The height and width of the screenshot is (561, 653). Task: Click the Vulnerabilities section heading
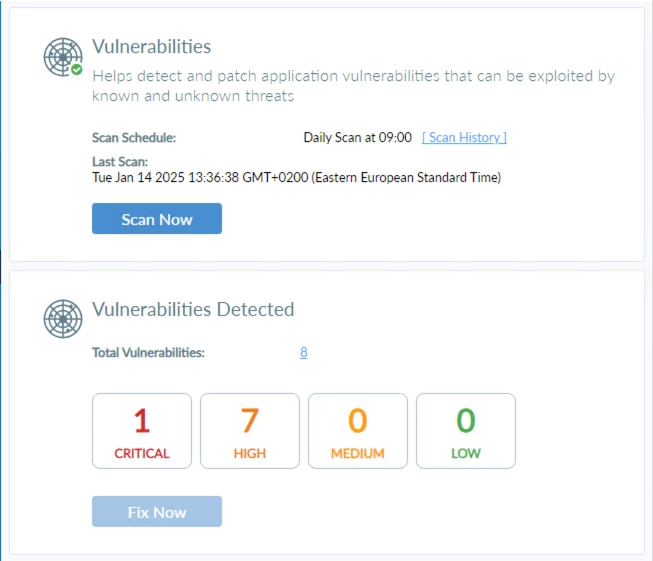pos(152,46)
